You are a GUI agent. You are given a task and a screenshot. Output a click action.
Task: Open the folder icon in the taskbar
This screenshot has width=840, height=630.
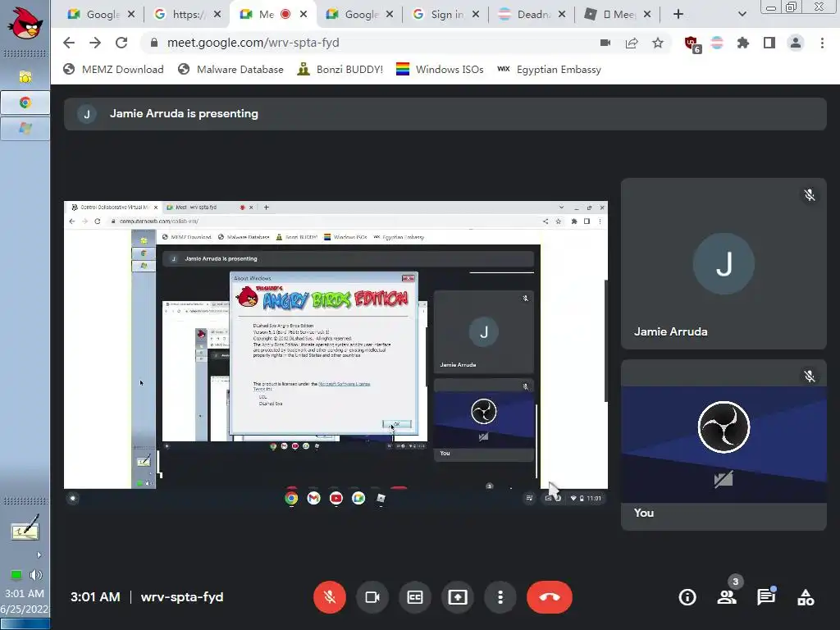click(x=25, y=76)
